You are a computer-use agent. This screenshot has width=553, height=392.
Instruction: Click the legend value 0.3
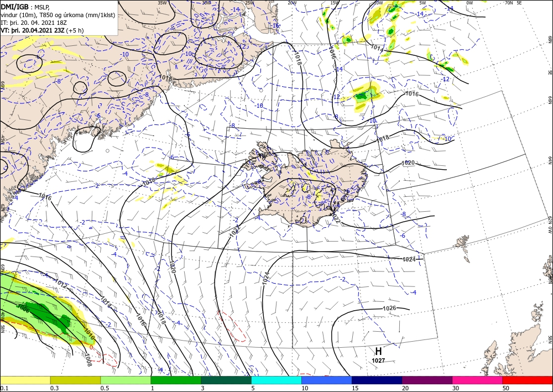coord(54,388)
